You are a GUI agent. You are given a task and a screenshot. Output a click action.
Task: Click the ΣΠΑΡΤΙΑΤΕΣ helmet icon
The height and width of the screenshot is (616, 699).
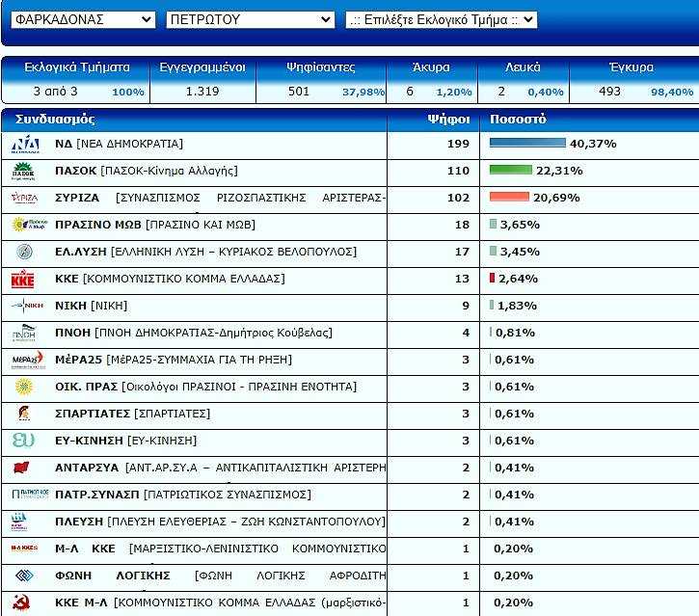pyautogui.click(x=23, y=414)
